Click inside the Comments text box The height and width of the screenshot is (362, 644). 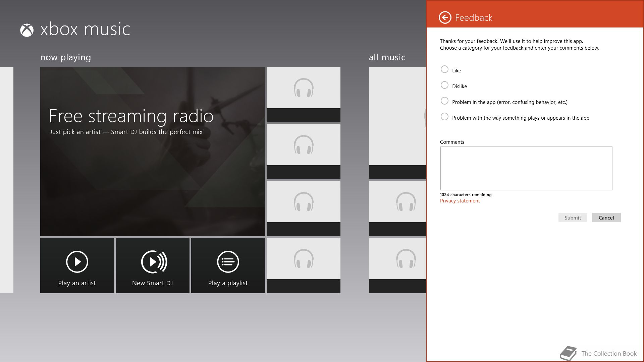pyautogui.click(x=526, y=168)
